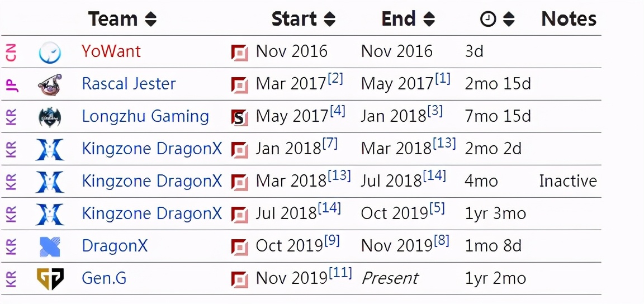Click the substitute role icon beside Longzhu Gaming

239,118
